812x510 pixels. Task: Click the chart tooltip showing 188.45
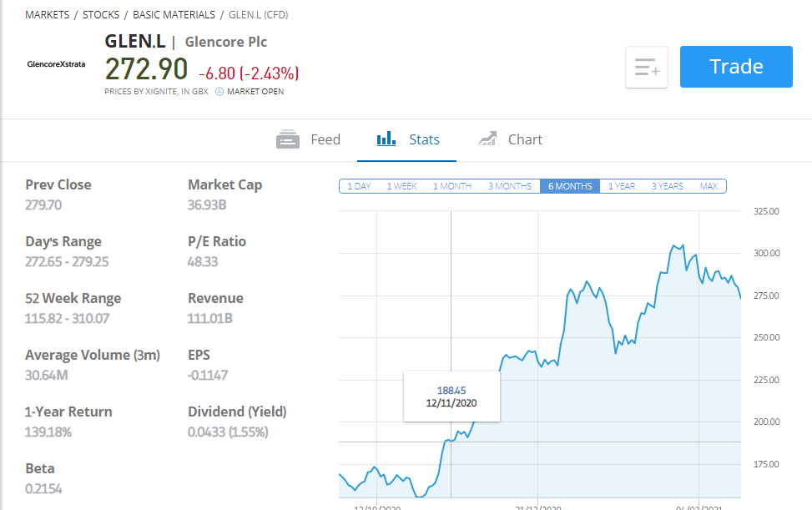pyautogui.click(x=451, y=396)
